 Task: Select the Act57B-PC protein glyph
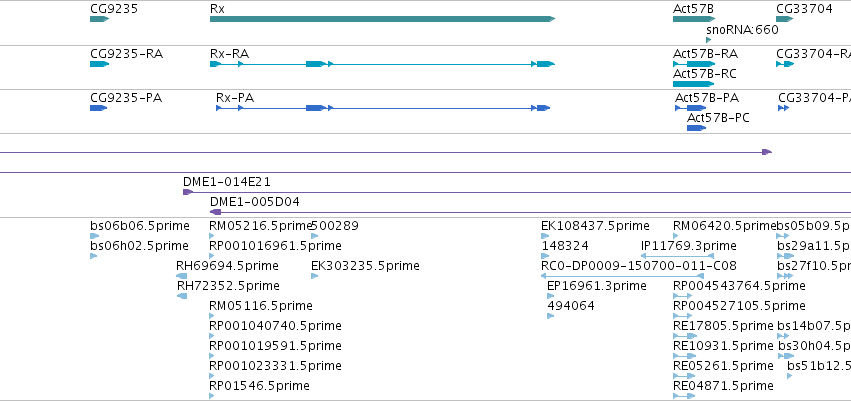pos(696,128)
